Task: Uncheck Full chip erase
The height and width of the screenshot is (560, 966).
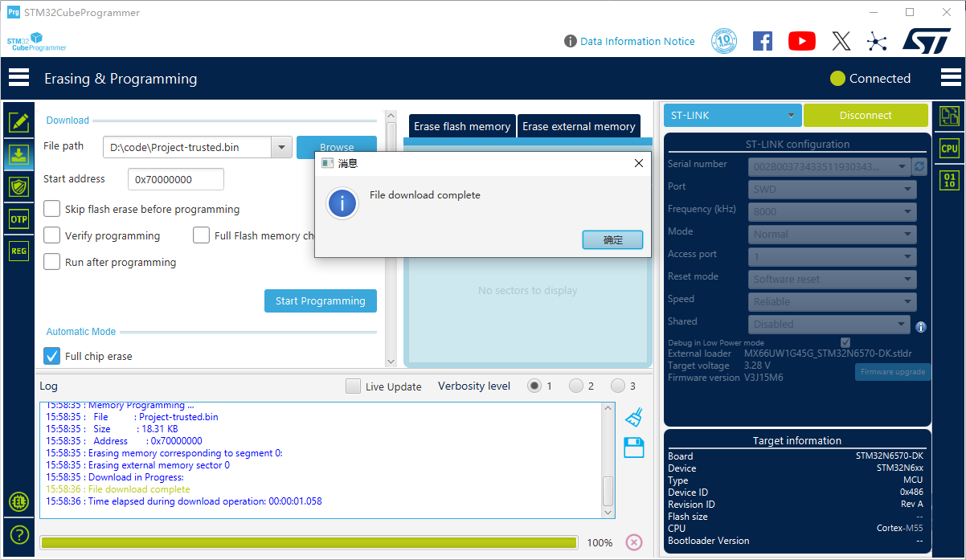Action: [x=51, y=356]
